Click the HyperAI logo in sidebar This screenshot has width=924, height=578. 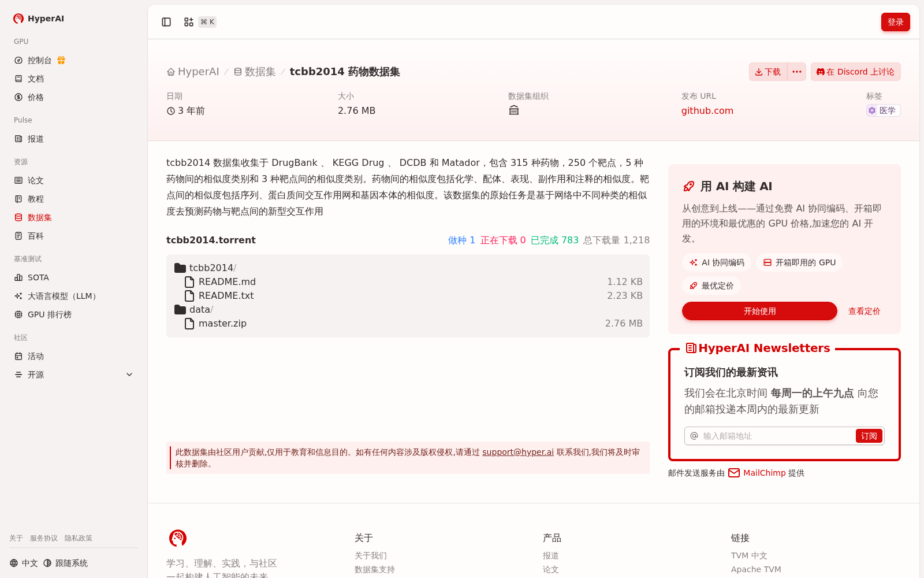[38, 18]
